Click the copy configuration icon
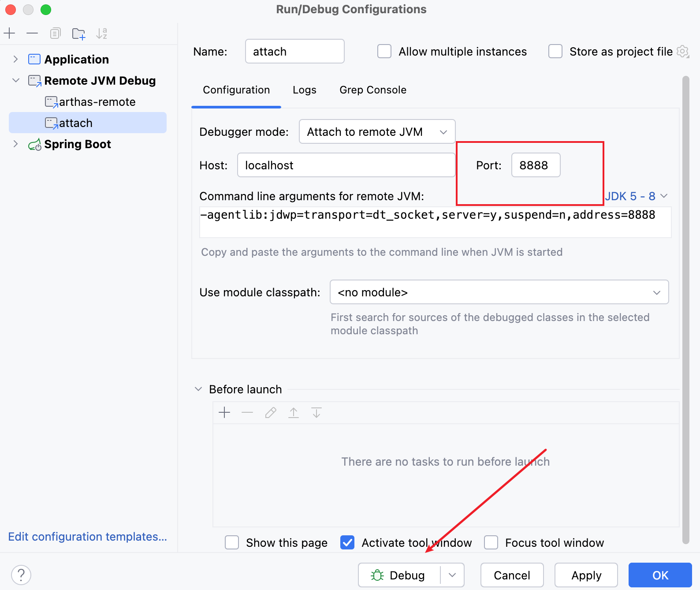The height and width of the screenshot is (590, 700). click(x=55, y=33)
